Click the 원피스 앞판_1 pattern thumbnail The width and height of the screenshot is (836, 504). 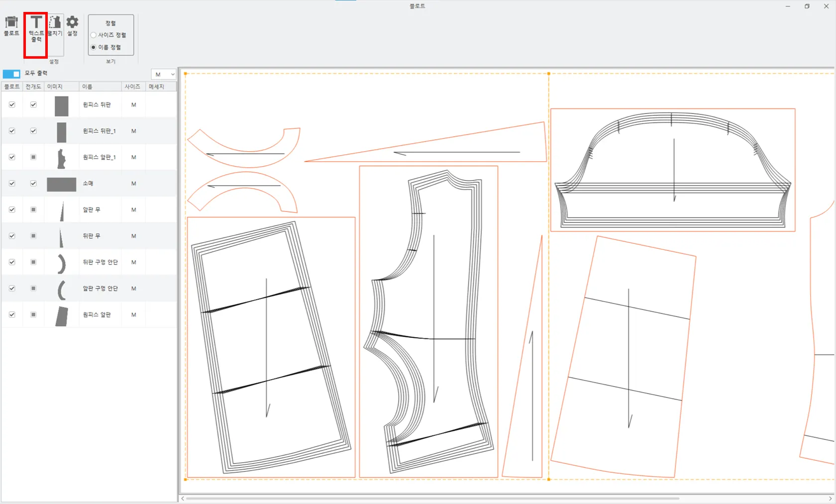point(62,159)
